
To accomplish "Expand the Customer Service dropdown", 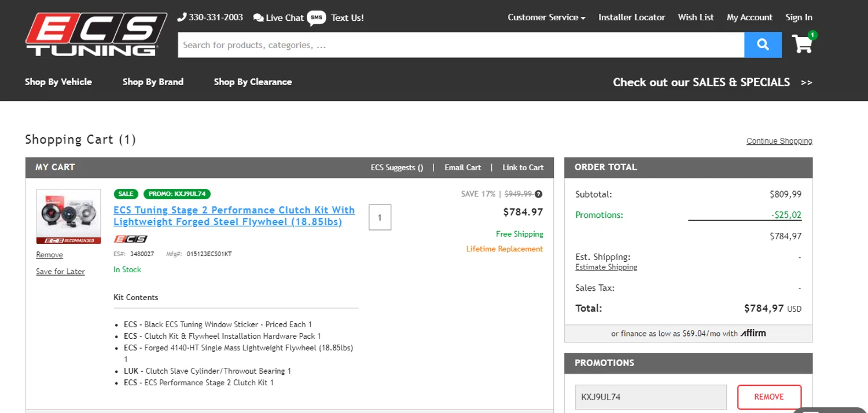I will 546,17.
